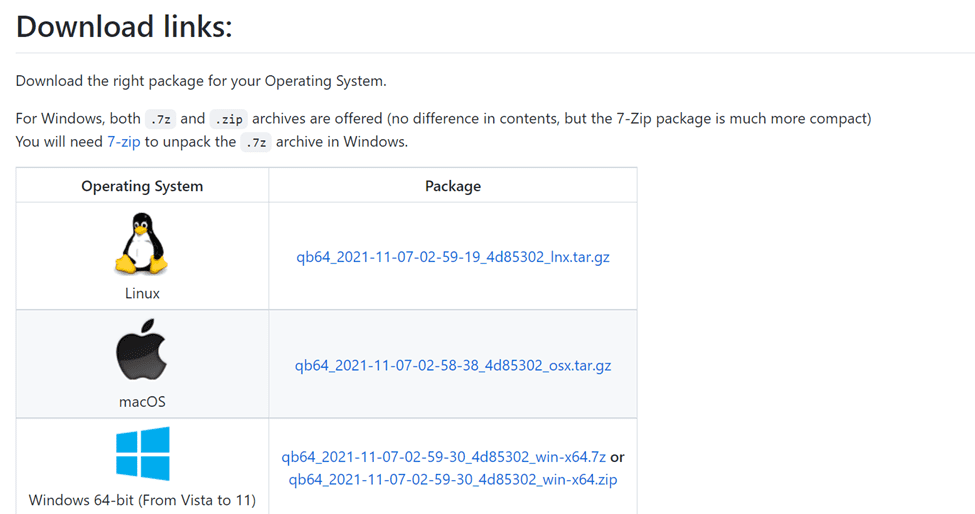The height and width of the screenshot is (514, 975).
Task: Download the macOS osx.tar.gz package
Action: pyautogui.click(x=453, y=365)
